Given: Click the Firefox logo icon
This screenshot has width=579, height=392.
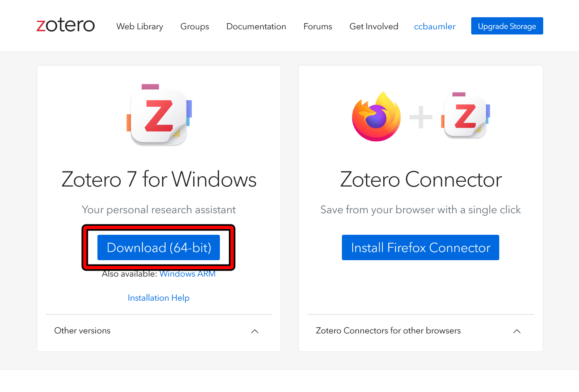Looking at the screenshot, I should click(376, 116).
